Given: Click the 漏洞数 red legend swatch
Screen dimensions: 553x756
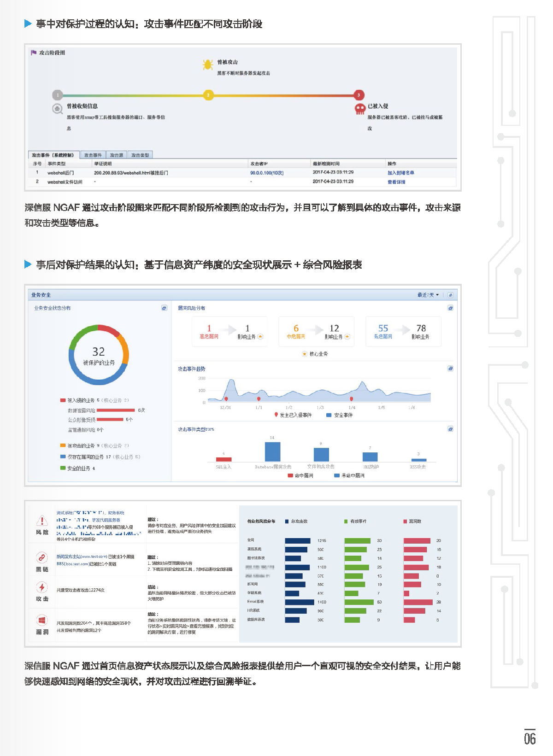Looking at the screenshot, I should [x=405, y=522].
